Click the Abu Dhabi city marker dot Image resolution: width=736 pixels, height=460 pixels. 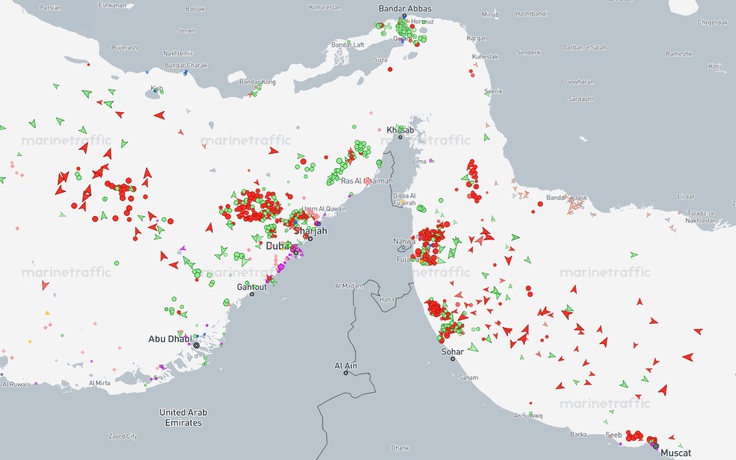coord(197,345)
